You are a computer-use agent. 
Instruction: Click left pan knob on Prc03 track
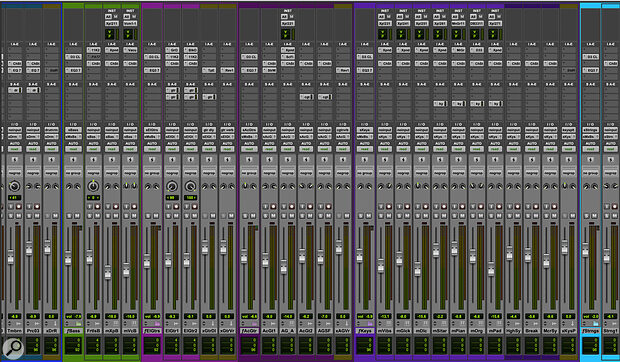pos(29,186)
